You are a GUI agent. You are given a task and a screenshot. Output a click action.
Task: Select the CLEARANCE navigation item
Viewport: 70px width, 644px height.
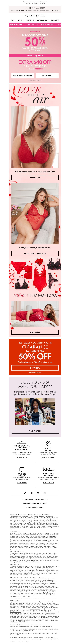(x=55, y=20)
